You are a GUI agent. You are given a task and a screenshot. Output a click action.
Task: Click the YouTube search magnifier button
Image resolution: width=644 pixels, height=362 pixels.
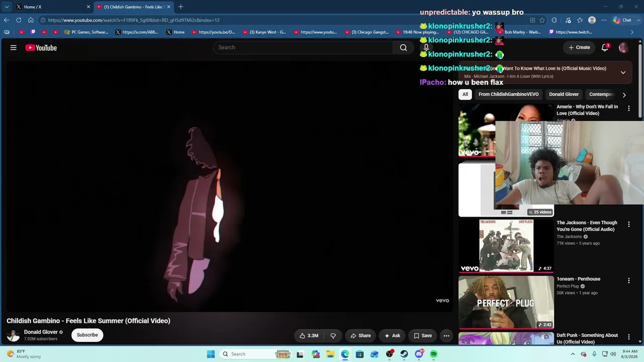click(x=404, y=47)
